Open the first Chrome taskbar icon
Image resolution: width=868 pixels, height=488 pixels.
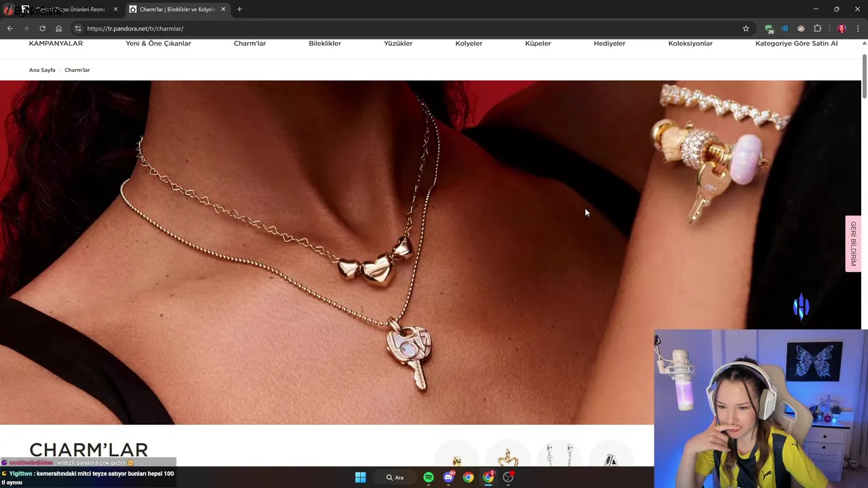click(468, 477)
